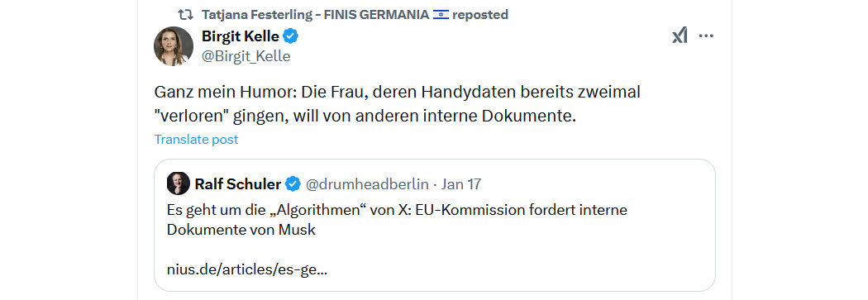Click Ralf Schuler's verified checkmark badge

(293, 183)
